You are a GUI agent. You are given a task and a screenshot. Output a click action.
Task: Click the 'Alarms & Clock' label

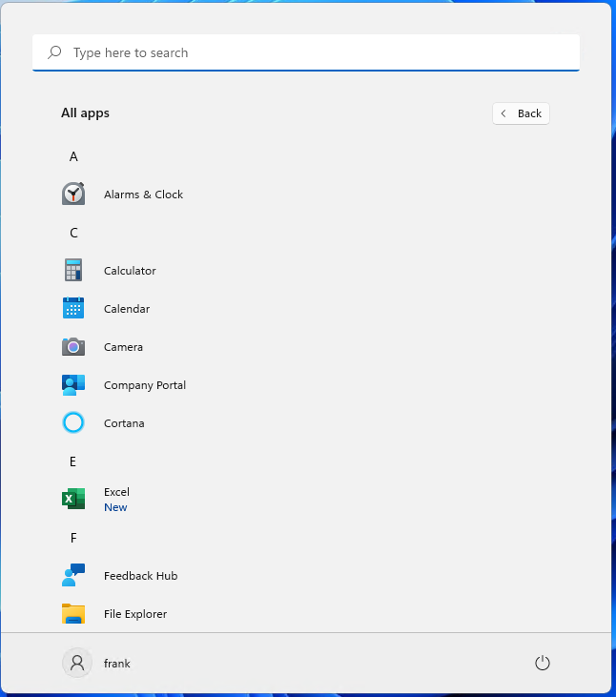tap(144, 195)
